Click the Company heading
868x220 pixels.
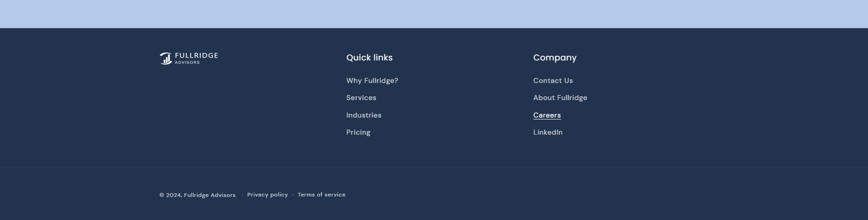pyautogui.click(x=555, y=58)
